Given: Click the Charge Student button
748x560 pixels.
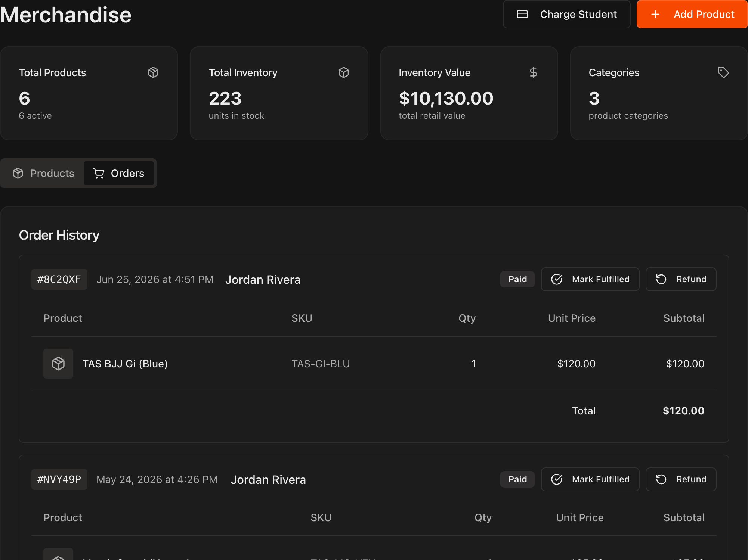Looking at the screenshot, I should point(566,14).
